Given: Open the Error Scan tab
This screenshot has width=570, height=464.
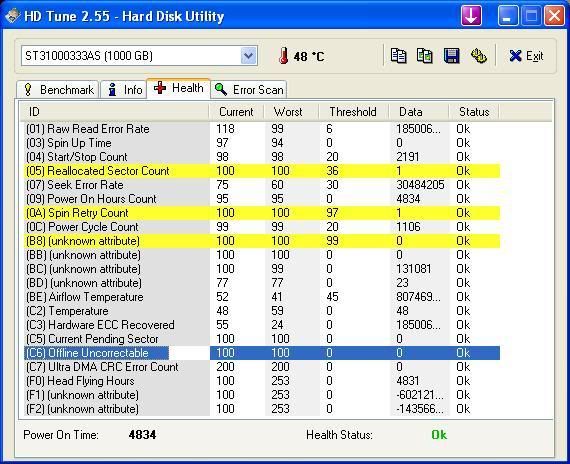Looking at the screenshot, I should point(249,89).
